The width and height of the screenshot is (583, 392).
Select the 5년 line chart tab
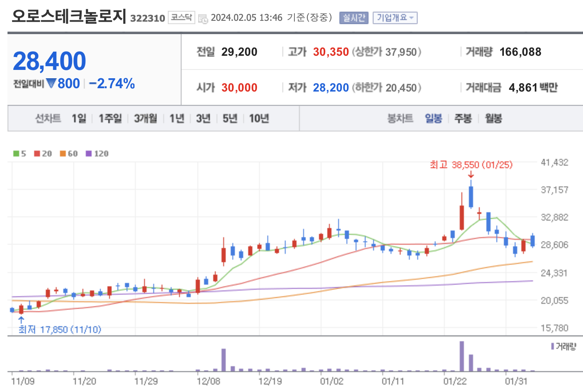[x=230, y=119]
